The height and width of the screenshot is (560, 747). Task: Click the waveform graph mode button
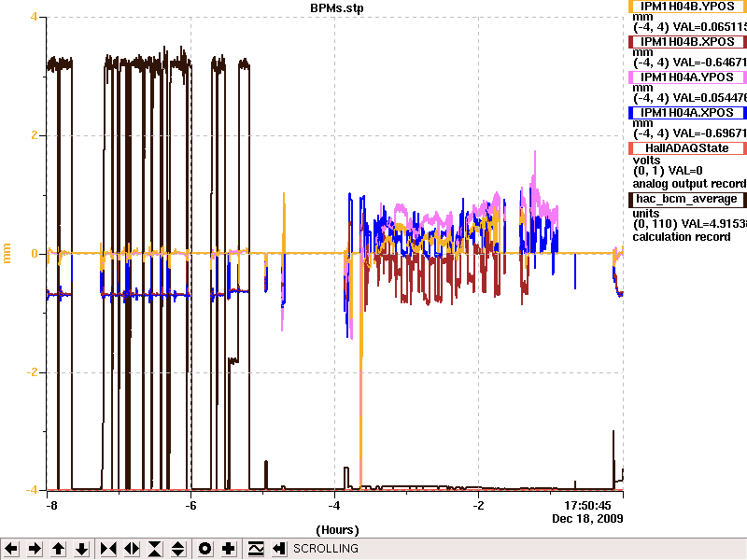click(255, 549)
